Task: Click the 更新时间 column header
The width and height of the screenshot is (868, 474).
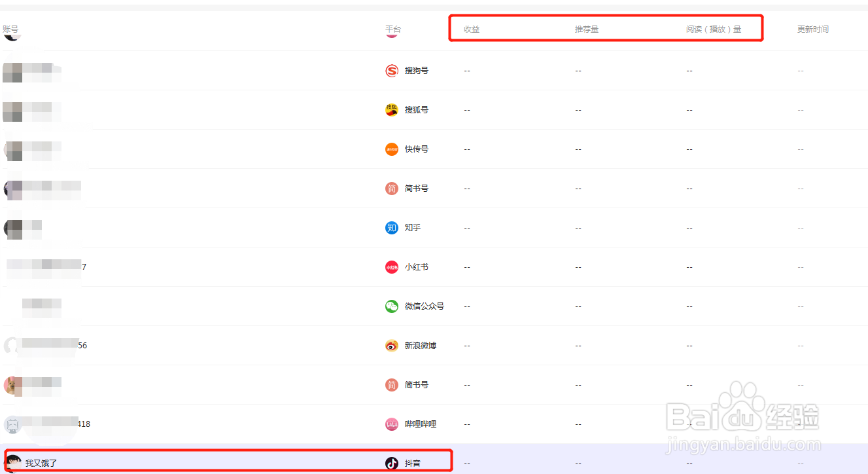Action: pos(813,29)
